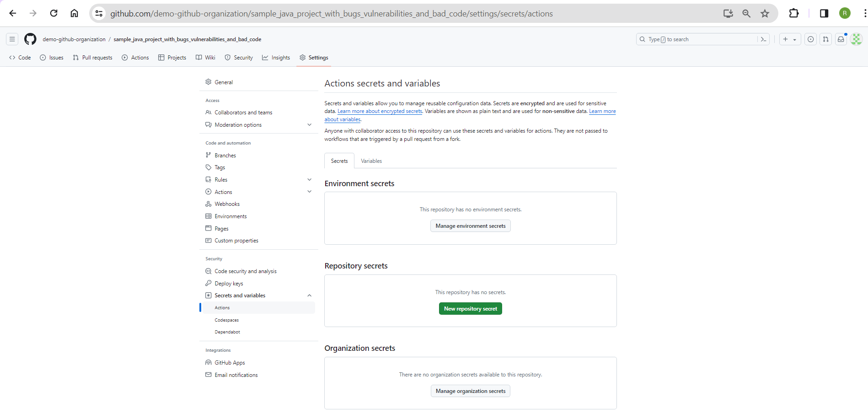This screenshot has width=868, height=419.
Task: Expand the Moderation options section
Action: pyautogui.click(x=310, y=124)
